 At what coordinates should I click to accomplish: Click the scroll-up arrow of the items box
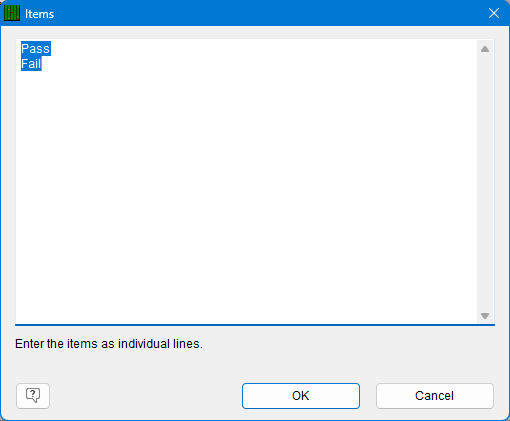(x=485, y=49)
